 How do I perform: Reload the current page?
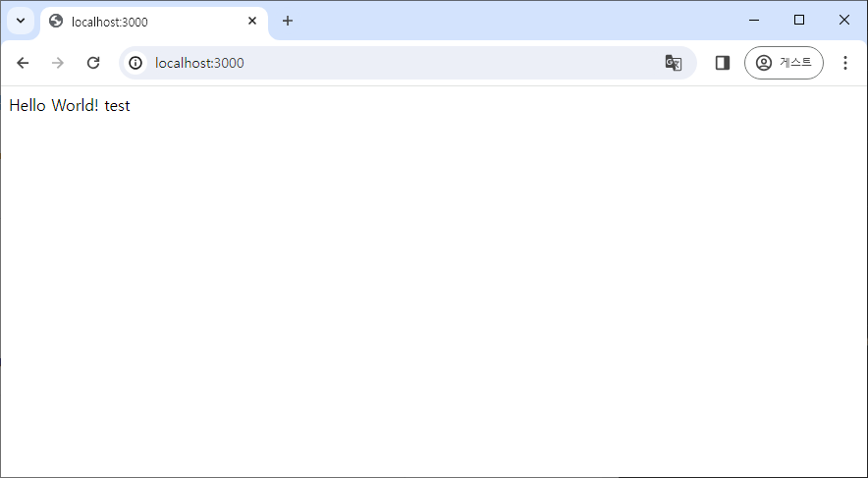click(x=93, y=63)
